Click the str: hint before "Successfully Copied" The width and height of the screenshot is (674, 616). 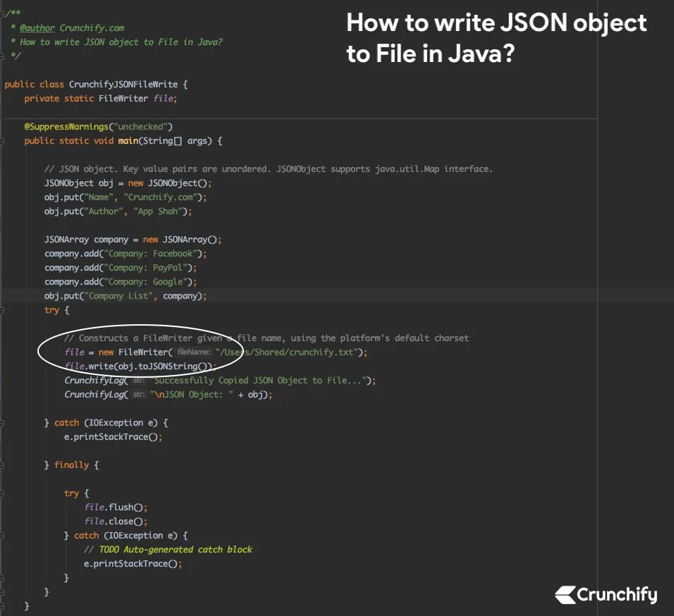point(138,380)
